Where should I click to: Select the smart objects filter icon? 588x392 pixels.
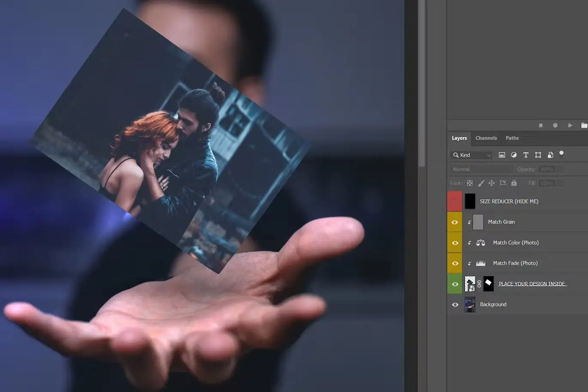pos(551,155)
